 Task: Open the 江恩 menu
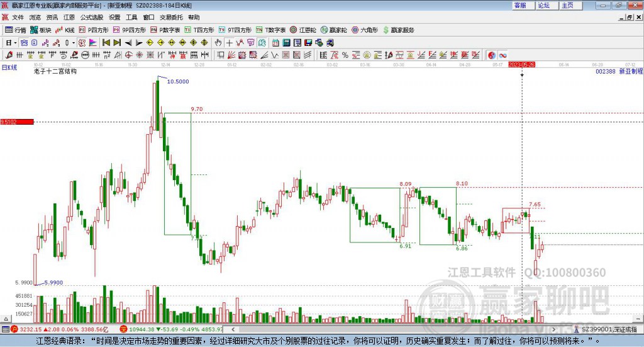69,17
